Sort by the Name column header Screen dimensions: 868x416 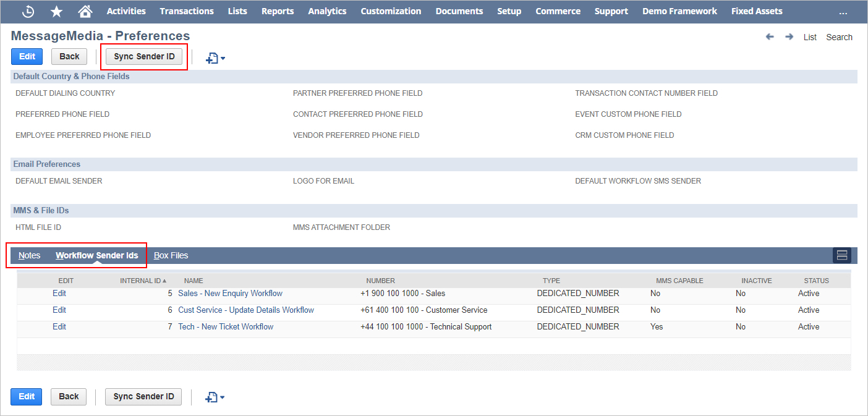pyautogui.click(x=194, y=281)
